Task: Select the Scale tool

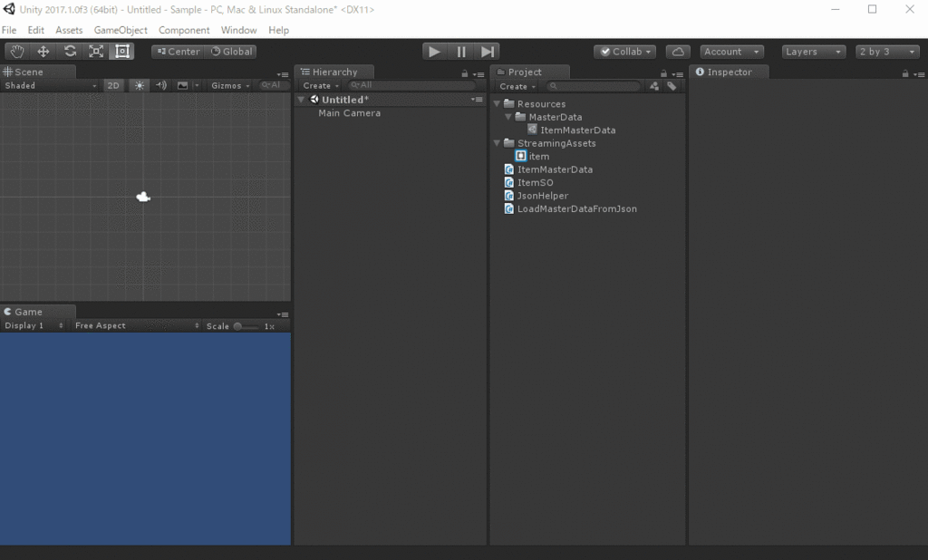Action: (96, 52)
